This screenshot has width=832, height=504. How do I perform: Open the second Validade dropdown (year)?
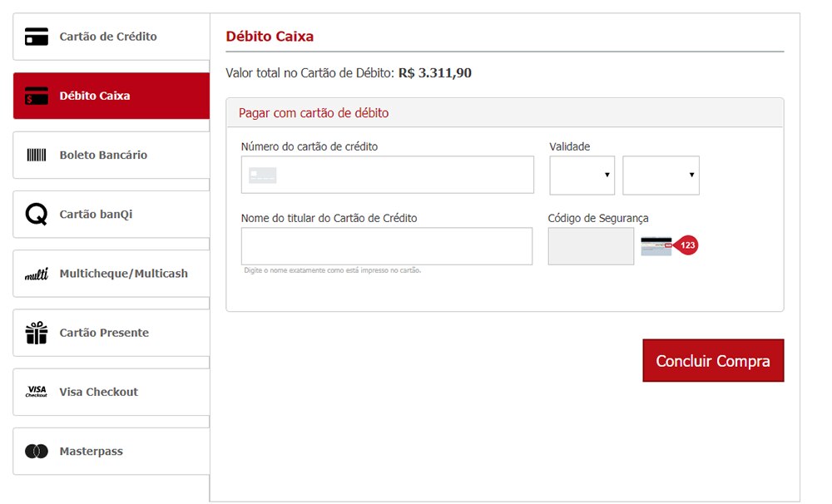[661, 175]
